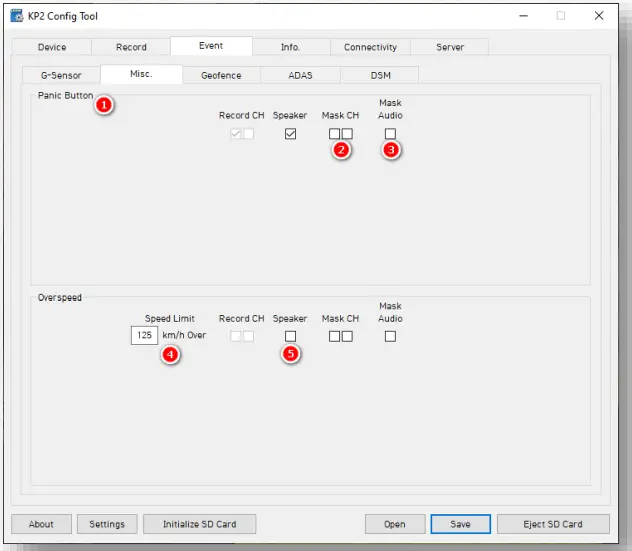Select the Event tab
The image size is (632, 551).
[x=211, y=46]
